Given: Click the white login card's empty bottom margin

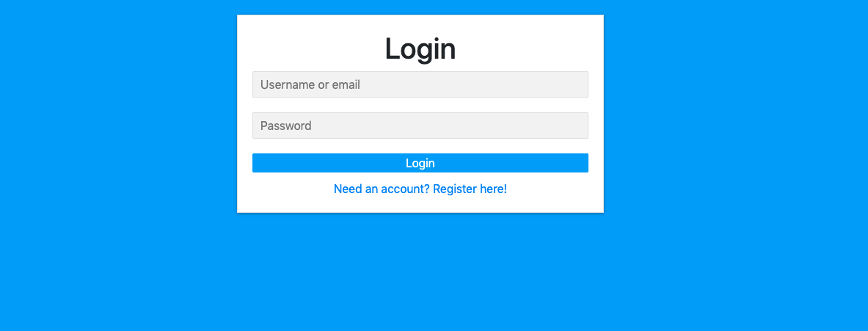Looking at the screenshot, I should pyautogui.click(x=420, y=205).
